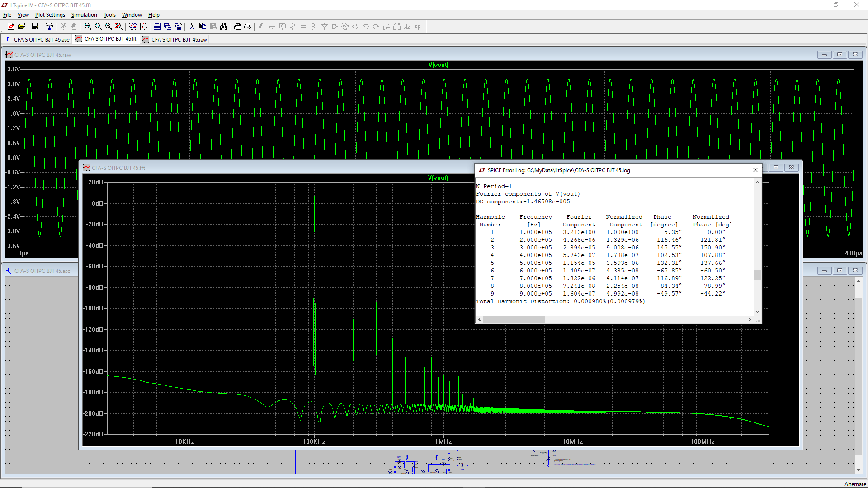Click the Open file folder icon
The height and width of the screenshot is (488, 868).
pos(21,27)
